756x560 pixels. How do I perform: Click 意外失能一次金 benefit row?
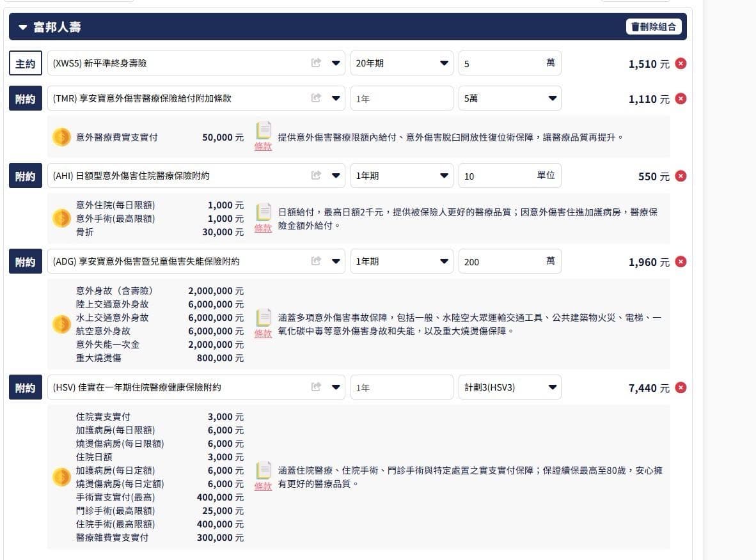point(160,345)
